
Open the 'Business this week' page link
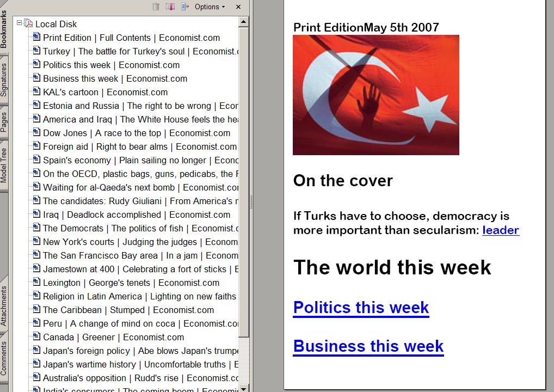pos(368,346)
